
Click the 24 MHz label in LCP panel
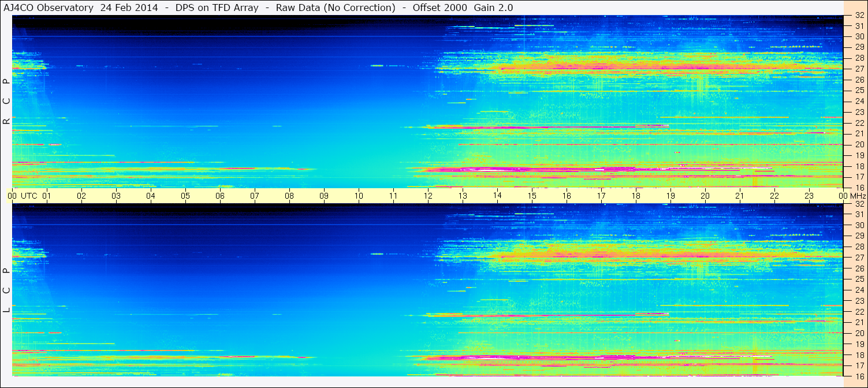pos(859,290)
